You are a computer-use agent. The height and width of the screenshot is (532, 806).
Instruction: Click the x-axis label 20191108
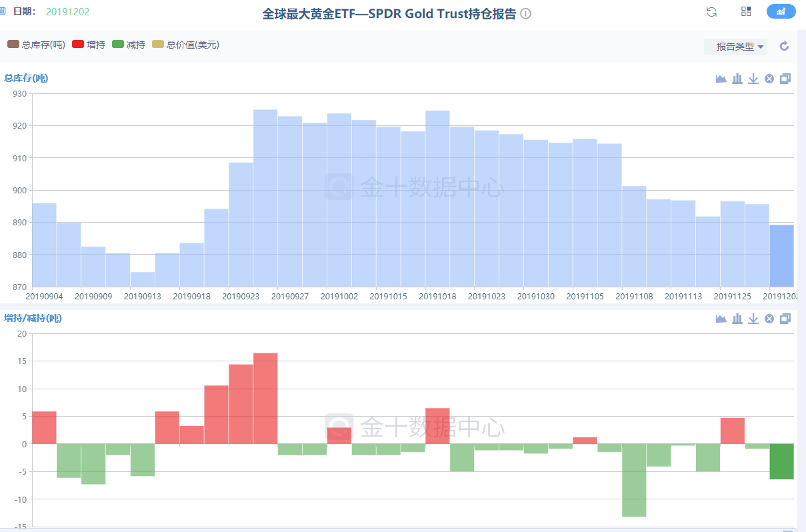(634, 296)
